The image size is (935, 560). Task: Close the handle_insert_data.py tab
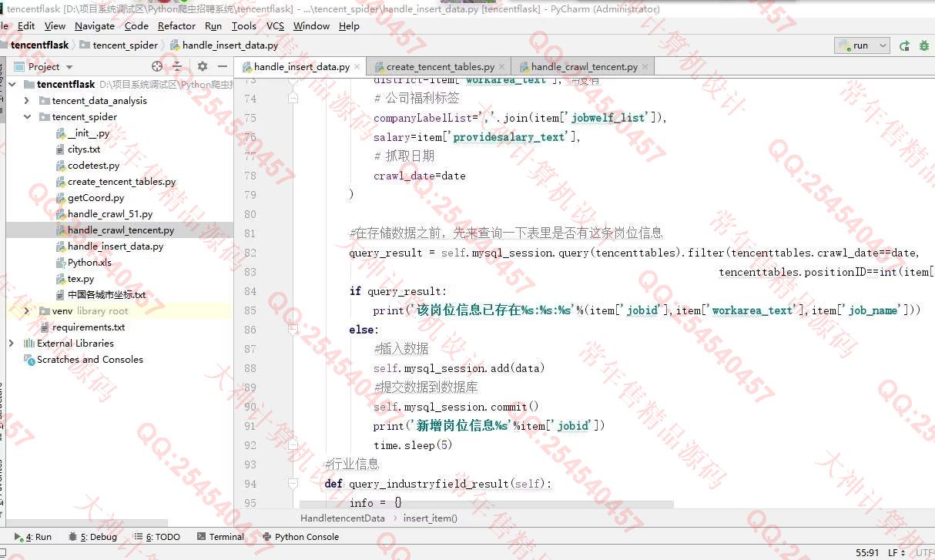click(357, 67)
